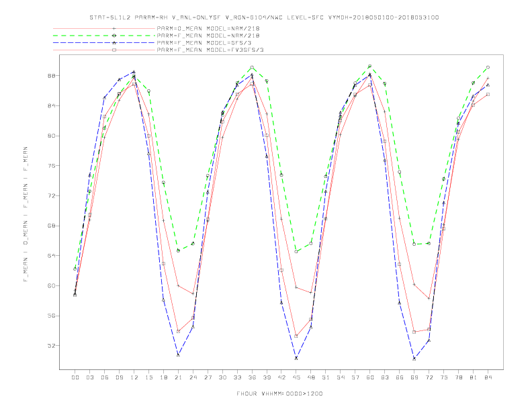Click x-axis forecast hour label 06
Image resolution: width=532 pixels, height=411 pixels.
pos(105,377)
